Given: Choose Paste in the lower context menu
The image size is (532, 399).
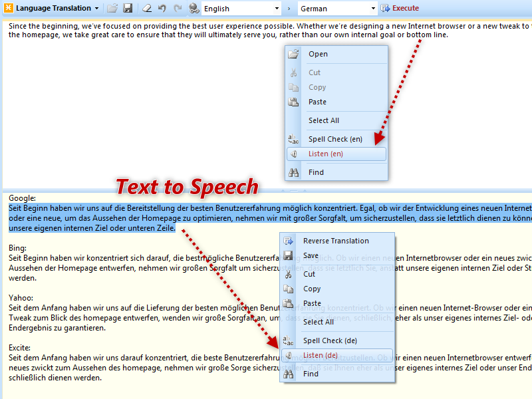Looking at the screenshot, I should coord(337,303).
